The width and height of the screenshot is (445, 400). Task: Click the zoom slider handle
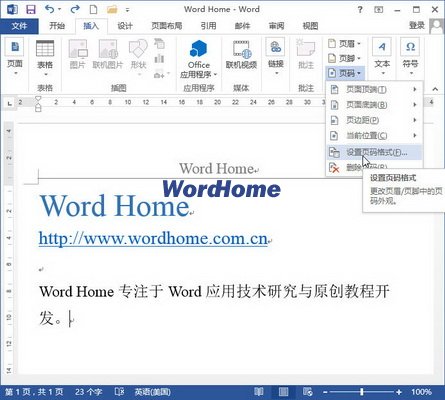pyautogui.click(x=362, y=392)
